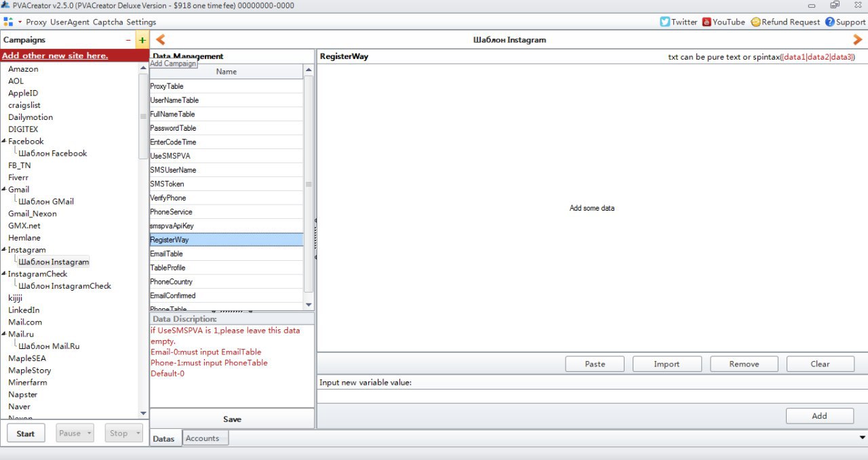Select the UserNameTable row
This screenshot has width=868, height=460.
click(226, 100)
